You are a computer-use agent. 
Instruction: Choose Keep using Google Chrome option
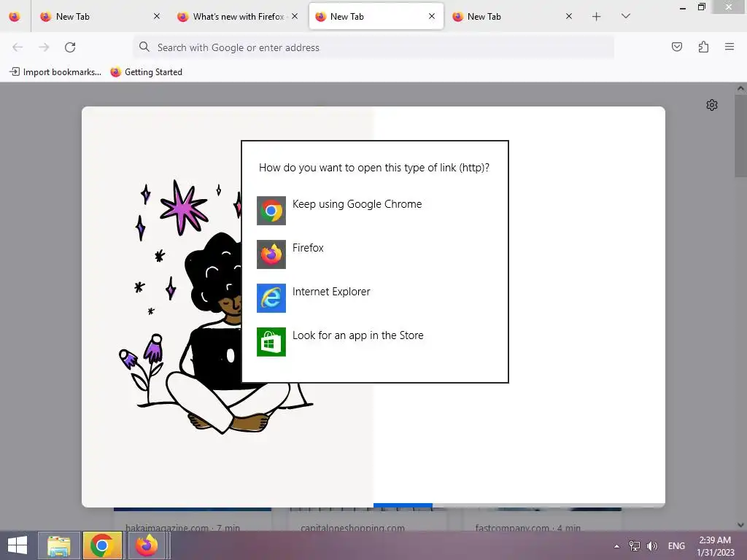coord(375,211)
